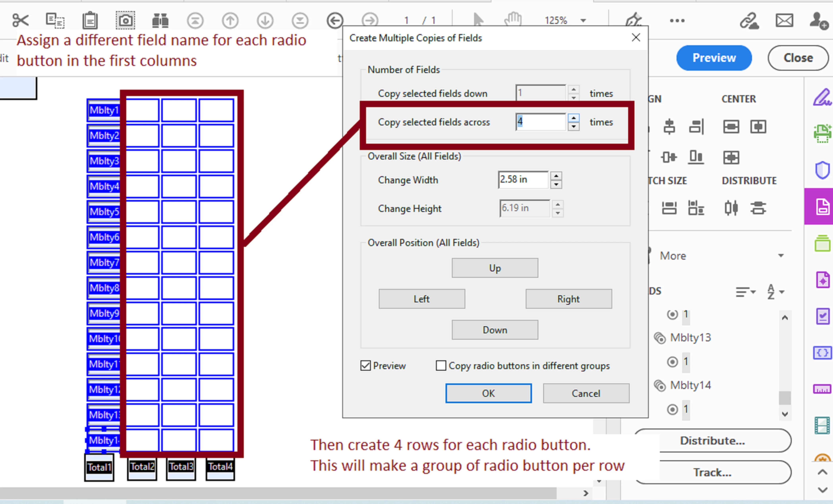Viewport: 833px width, 504px height.
Task: Increase copy fields across stepper
Action: (573, 118)
